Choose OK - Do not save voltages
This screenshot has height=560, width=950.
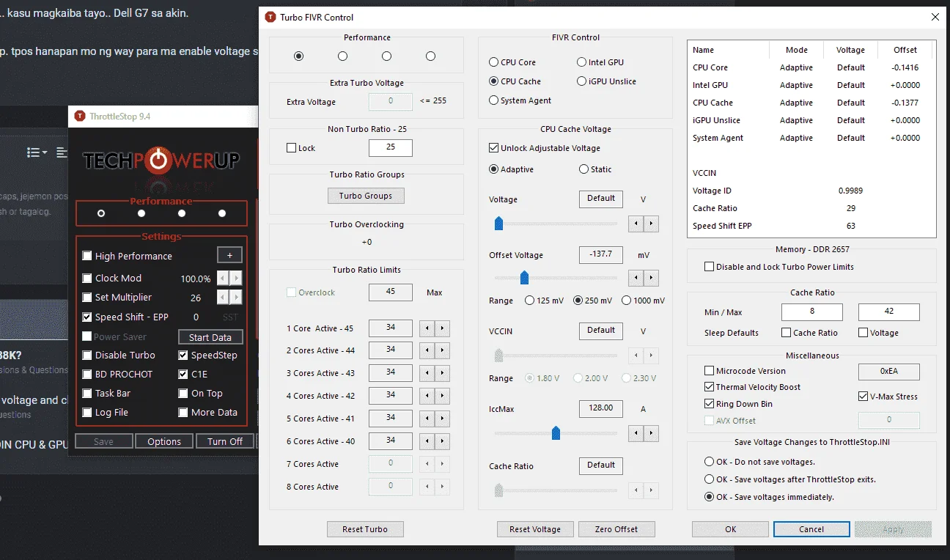click(x=709, y=462)
